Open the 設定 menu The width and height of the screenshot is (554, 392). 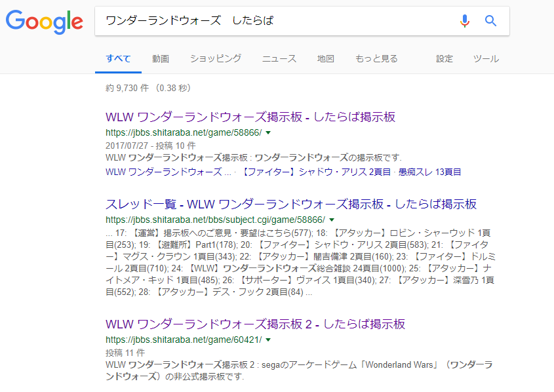444,58
